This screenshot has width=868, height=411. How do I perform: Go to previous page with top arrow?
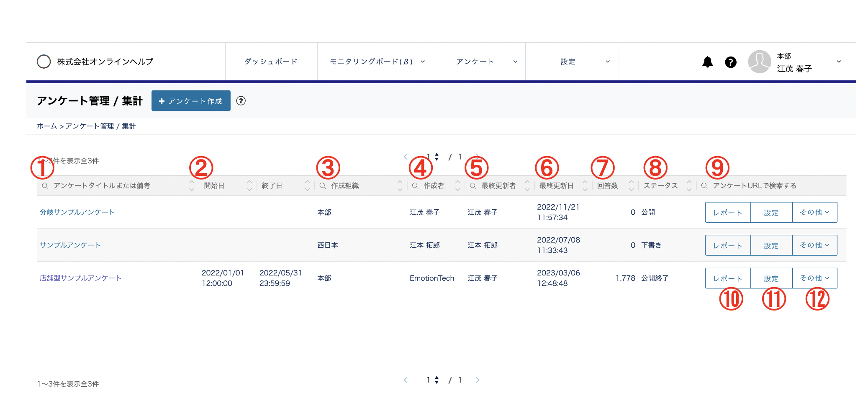point(406,157)
